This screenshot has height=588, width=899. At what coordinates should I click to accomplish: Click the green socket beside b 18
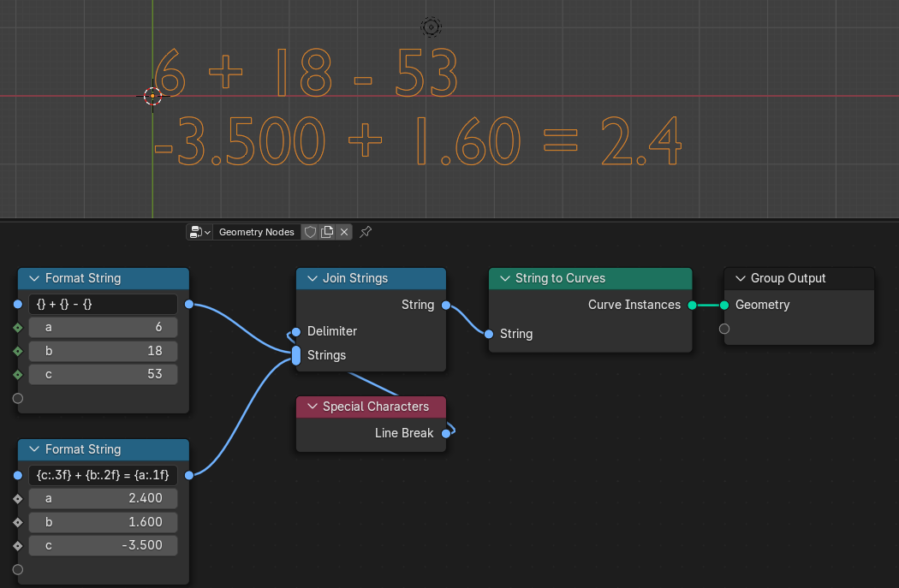coord(18,351)
